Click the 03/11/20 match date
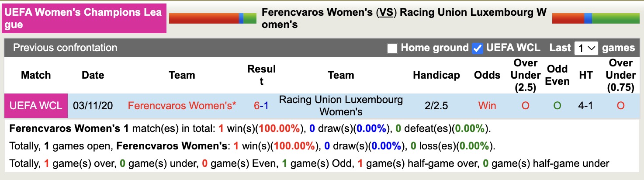Image resolution: width=644 pixels, height=180 pixels. point(93,106)
